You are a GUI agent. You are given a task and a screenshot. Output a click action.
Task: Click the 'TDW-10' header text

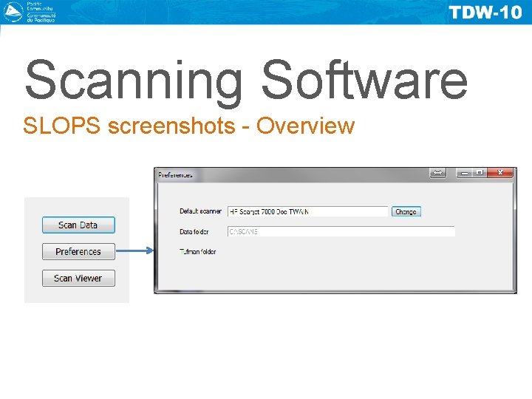pyautogui.click(x=485, y=13)
